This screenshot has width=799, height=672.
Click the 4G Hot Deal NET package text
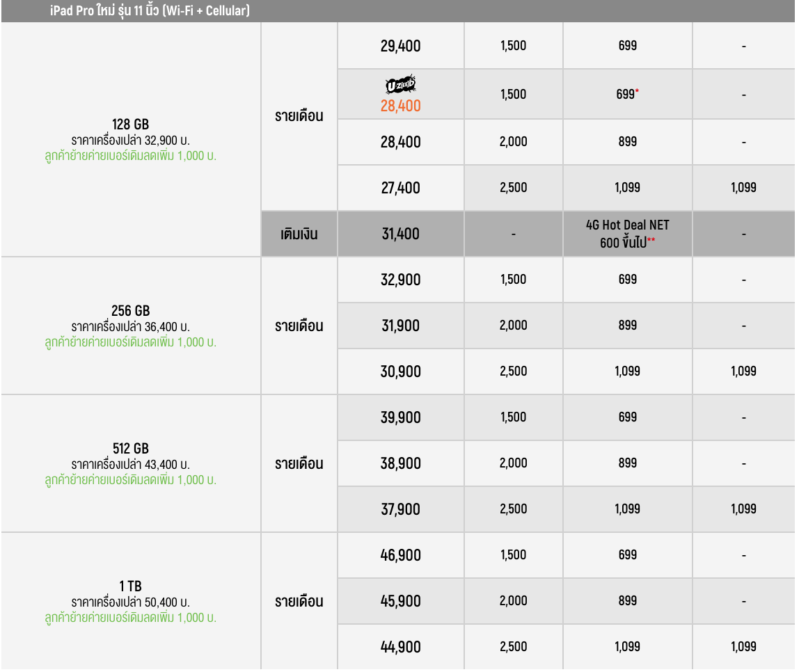click(627, 234)
